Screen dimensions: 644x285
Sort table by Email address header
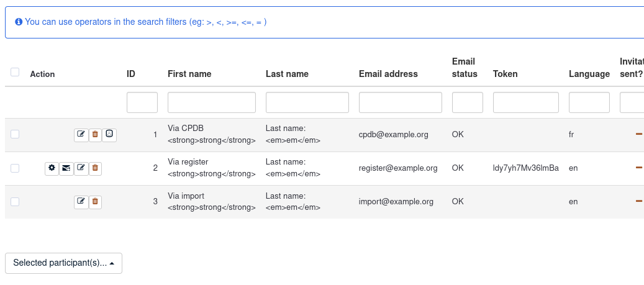(388, 74)
